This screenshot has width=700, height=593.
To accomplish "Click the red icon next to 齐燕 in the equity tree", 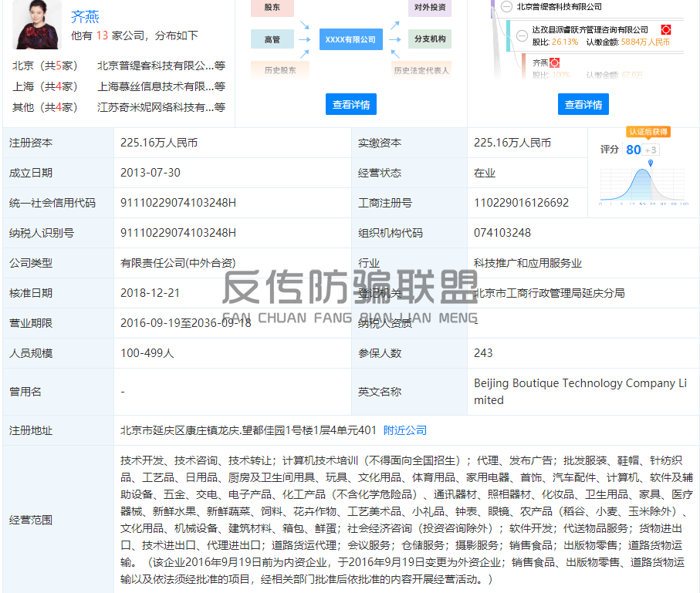I will [x=554, y=62].
